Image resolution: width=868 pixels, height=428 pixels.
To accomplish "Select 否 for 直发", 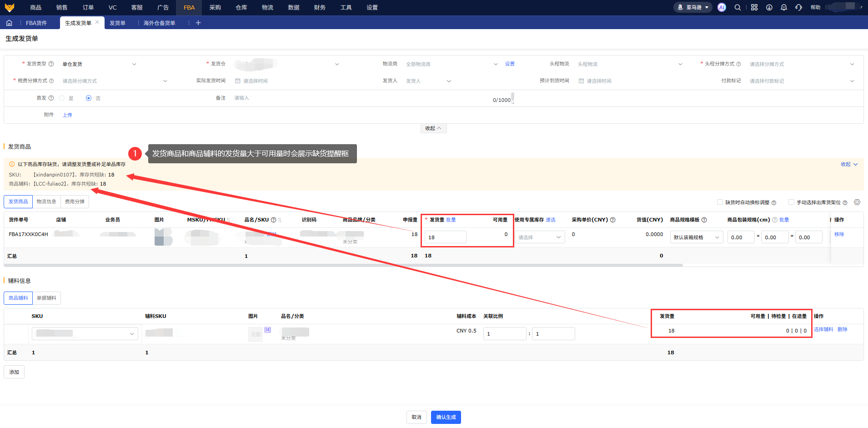I will tap(89, 98).
